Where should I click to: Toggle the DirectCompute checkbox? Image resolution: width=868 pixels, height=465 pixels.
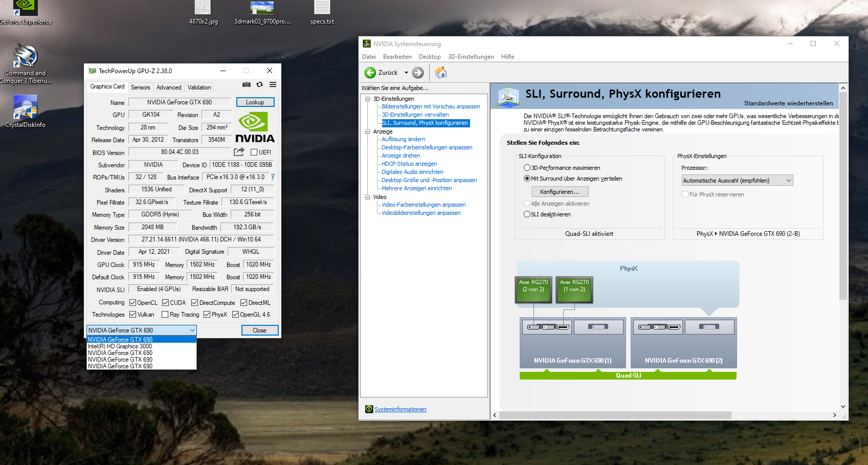click(x=195, y=303)
